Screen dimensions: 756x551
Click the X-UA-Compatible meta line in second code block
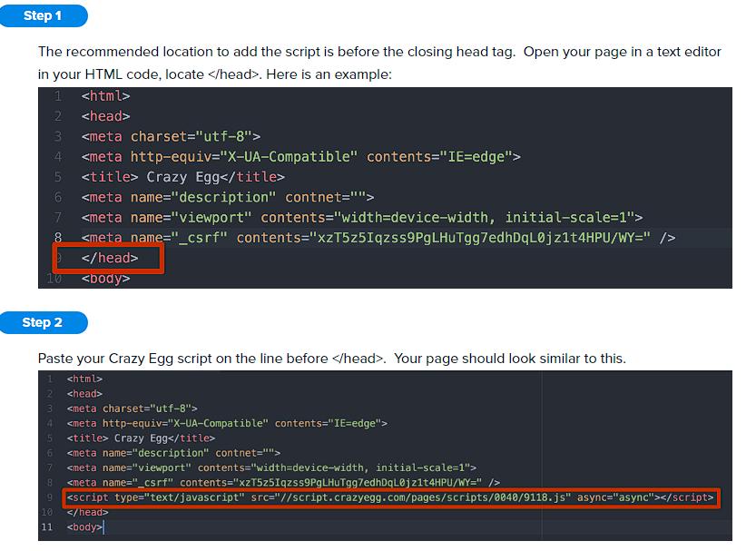(227, 423)
